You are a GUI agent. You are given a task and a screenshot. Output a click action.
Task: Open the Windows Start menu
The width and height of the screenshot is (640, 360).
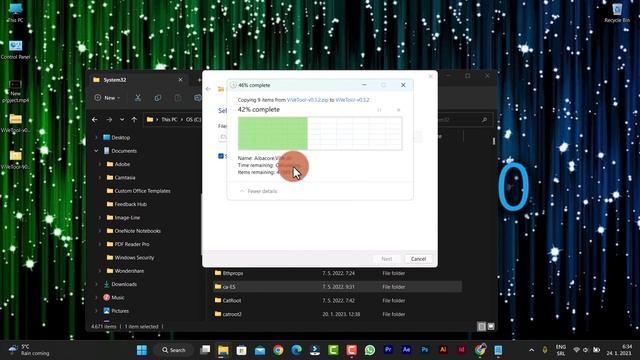[142, 350]
